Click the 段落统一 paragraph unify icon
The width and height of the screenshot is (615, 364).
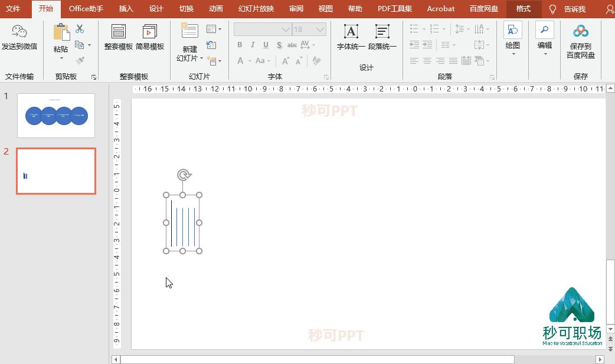[x=382, y=32]
